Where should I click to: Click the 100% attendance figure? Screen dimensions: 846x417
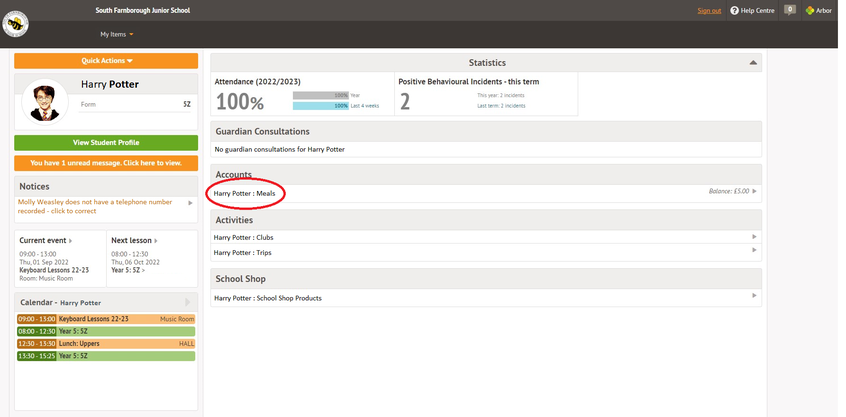coord(240,101)
